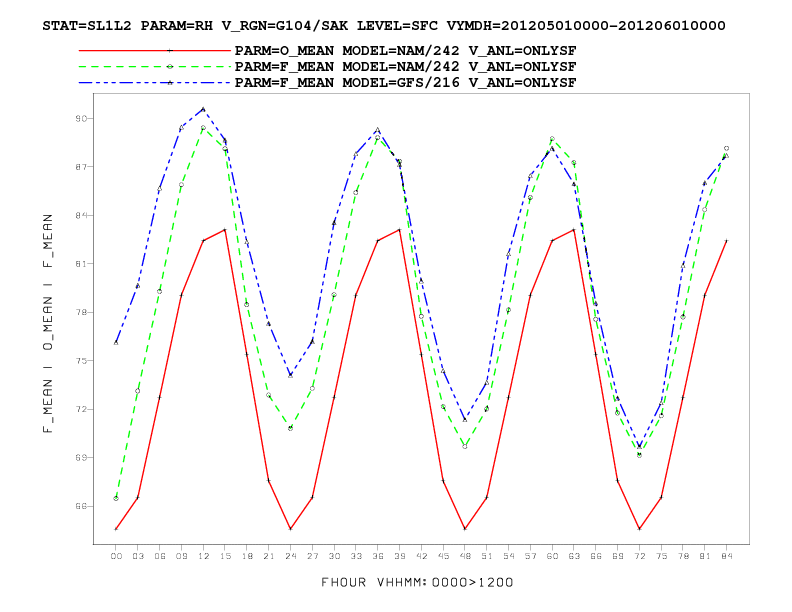Image resolution: width=792 pixels, height=612 pixels.
Task: Click the blue GFS peak marker at hour 12
Action: (x=203, y=109)
